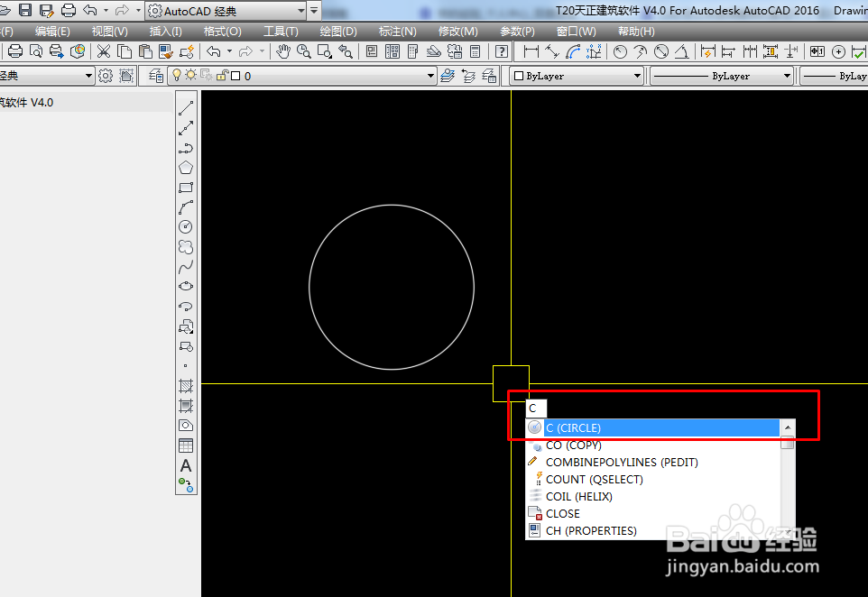Select the Make Block tool
Image resolution: width=868 pixels, height=597 pixels.
click(186, 346)
